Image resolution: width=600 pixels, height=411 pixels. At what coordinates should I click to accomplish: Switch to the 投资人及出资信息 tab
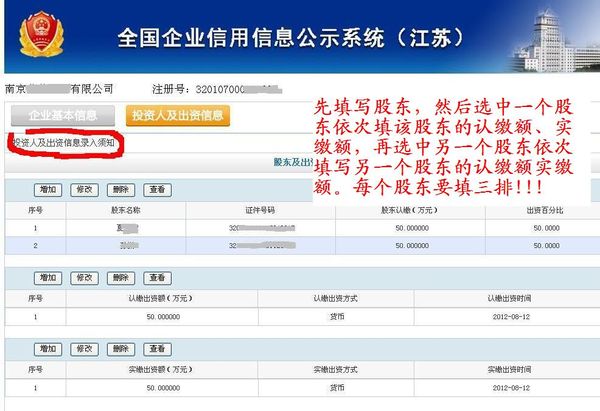(178, 115)
